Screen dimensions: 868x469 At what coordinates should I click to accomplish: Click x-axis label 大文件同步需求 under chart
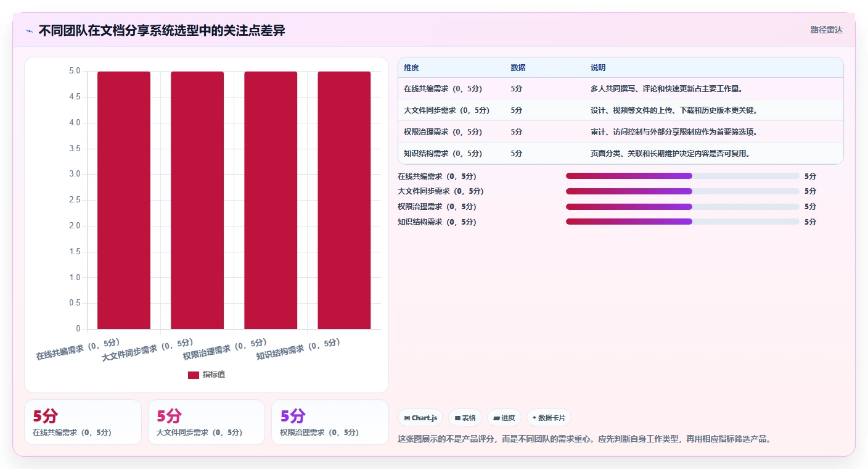(147, 350)
